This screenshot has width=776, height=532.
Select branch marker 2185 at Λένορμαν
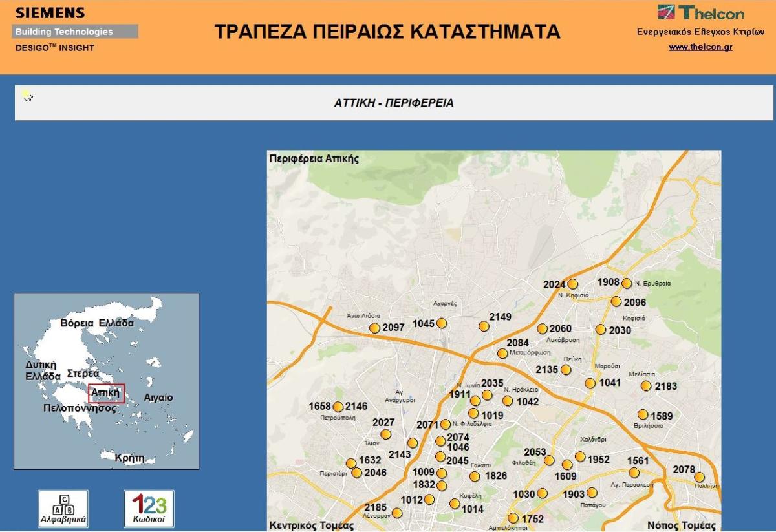397,513
